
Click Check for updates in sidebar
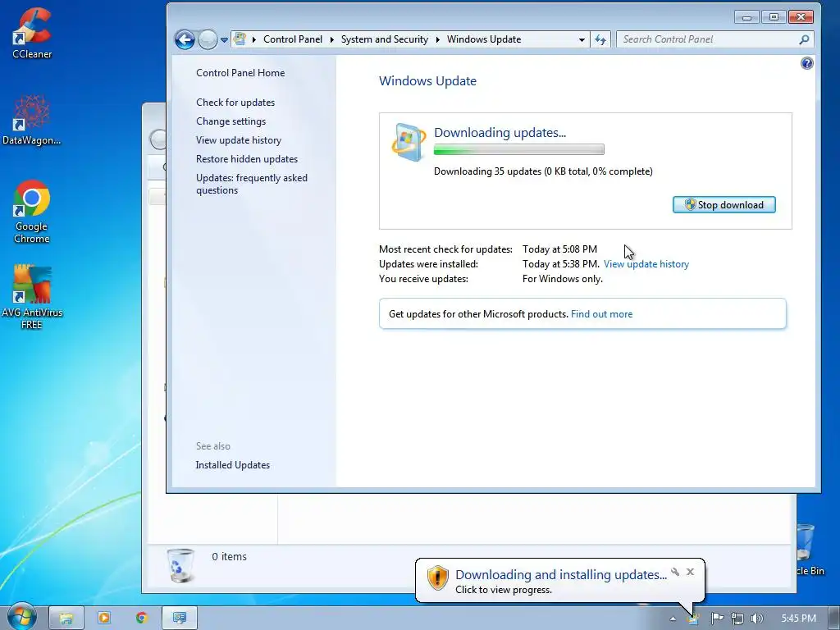click(235, 103)
